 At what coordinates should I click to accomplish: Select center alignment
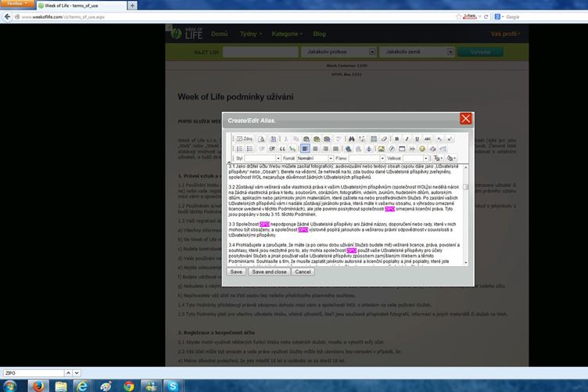tap(315, 149)
